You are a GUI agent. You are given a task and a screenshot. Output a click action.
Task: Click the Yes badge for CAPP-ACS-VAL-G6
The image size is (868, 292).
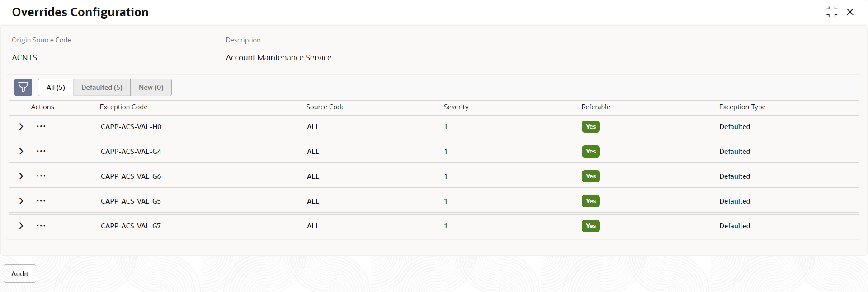590,176
